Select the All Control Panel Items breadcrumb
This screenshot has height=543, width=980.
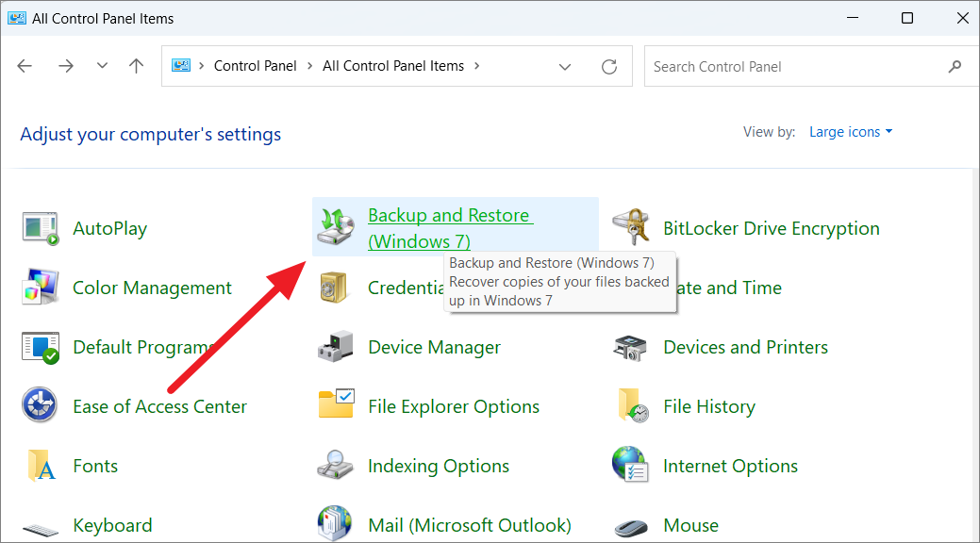tap(393, 66)
